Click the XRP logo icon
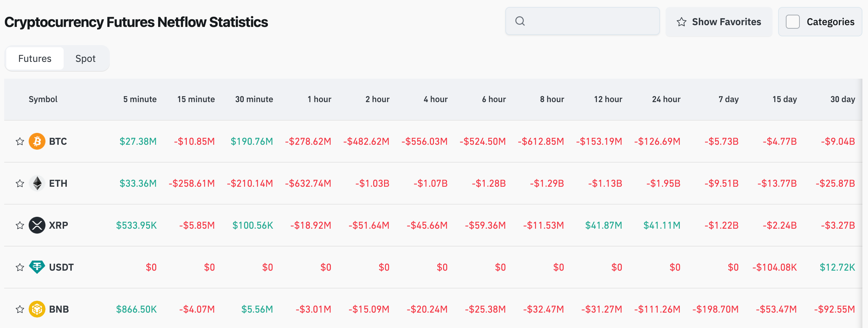The image size is (868, 328). (37, 225)
